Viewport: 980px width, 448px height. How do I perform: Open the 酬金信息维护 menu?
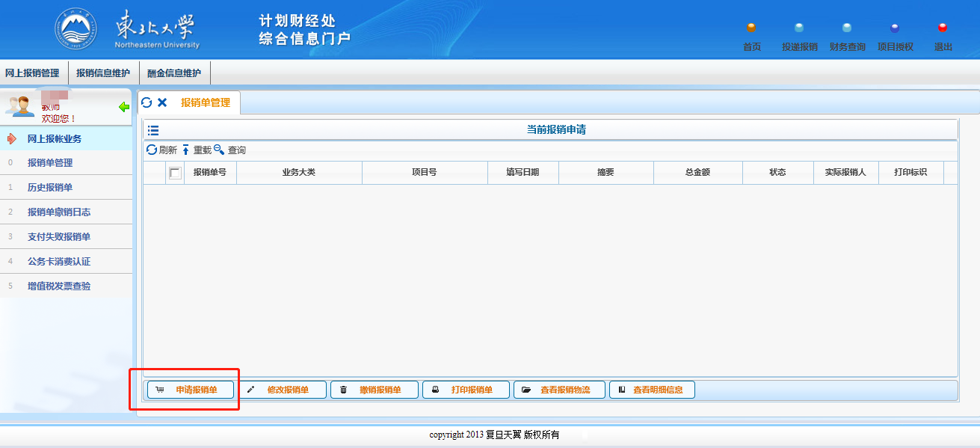[174, 73]
